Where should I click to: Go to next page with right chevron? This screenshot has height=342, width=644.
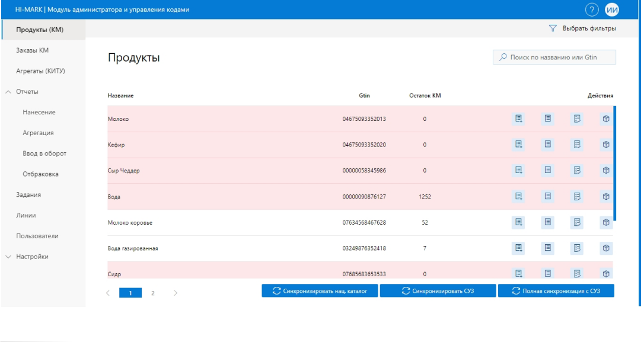click(x=176, y=293)
